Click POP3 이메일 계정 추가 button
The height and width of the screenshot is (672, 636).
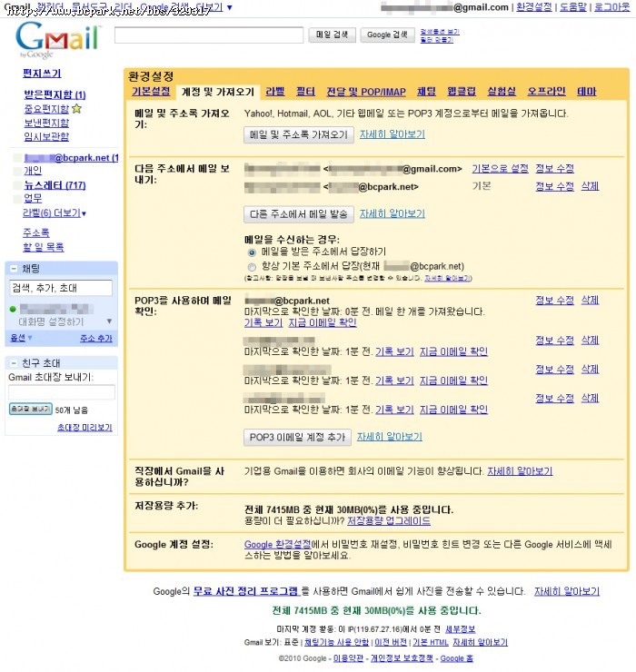coord(297,437)
